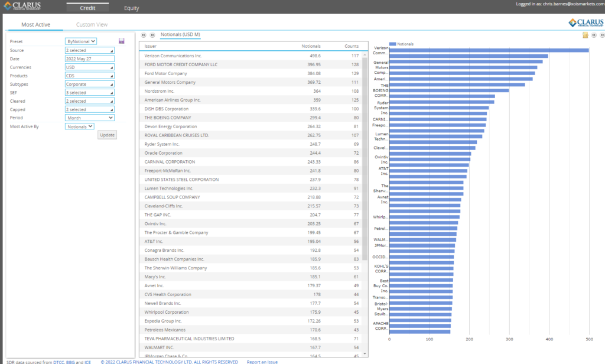
Task: Select the Nordstrom Inc. row
Action: [x=251, y=91]
